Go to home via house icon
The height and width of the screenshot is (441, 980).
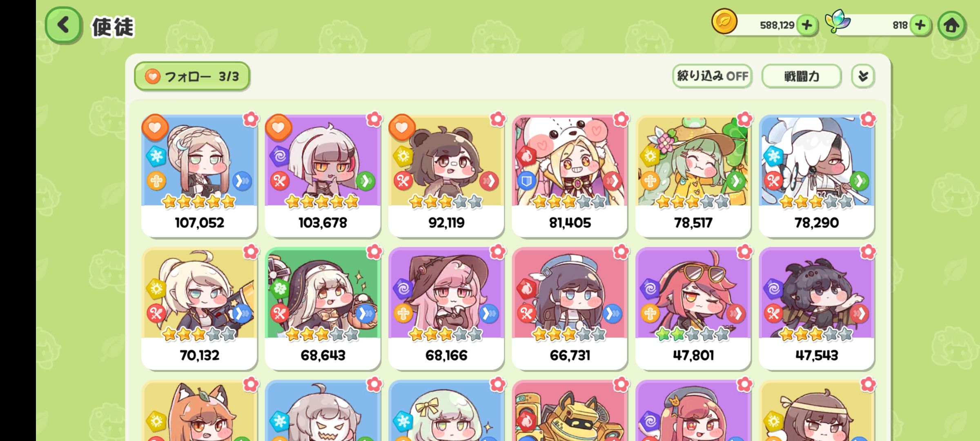pyautogui.click(x=951, y=26)
